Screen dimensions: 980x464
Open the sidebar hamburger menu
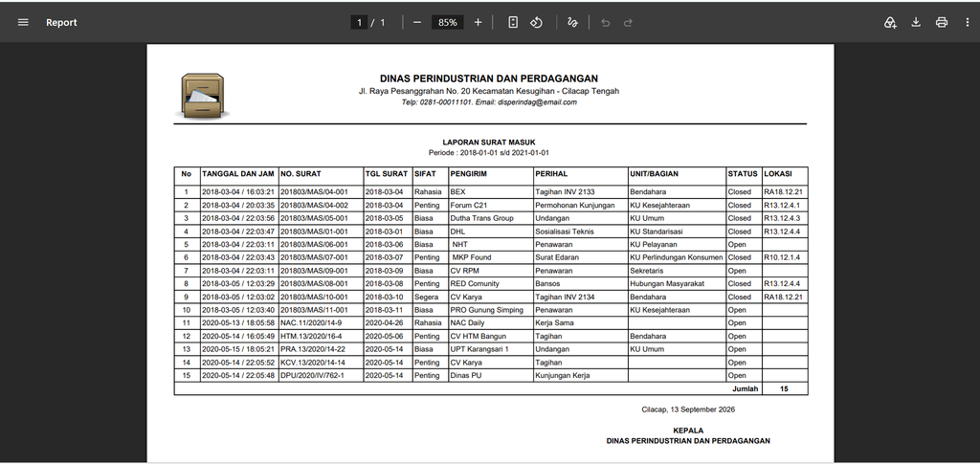coord(23,22)
